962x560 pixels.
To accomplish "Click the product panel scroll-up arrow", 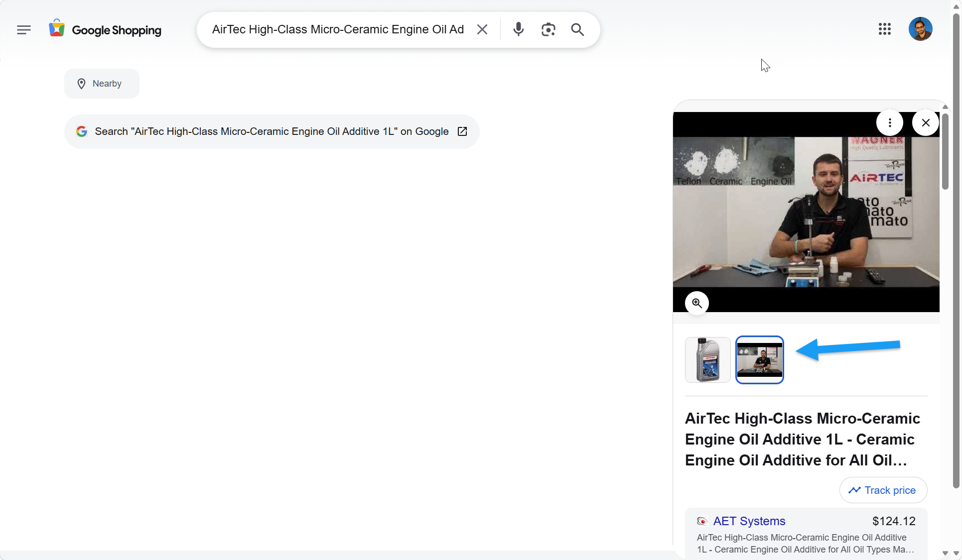I will pyautogui.click(x=945, y=107).
